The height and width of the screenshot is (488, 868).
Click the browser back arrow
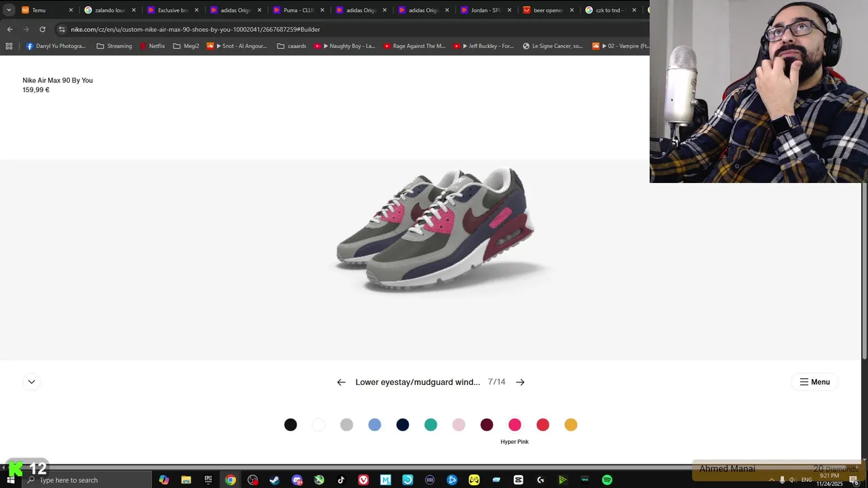(9, 29)
